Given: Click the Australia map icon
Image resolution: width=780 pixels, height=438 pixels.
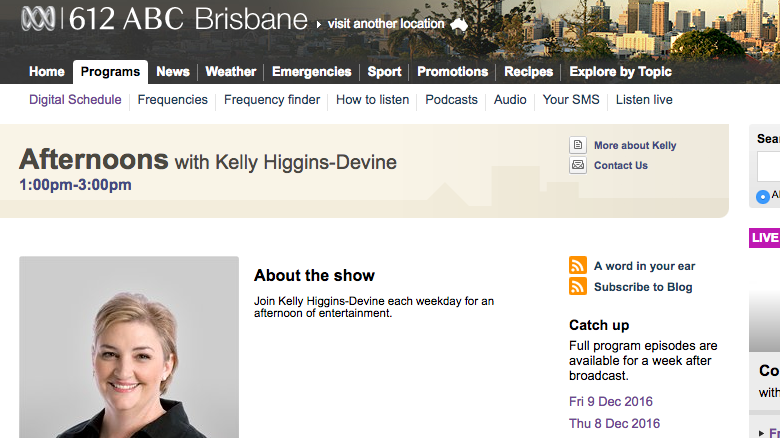Looking at the screenshot, I should (x=459, y=24).
